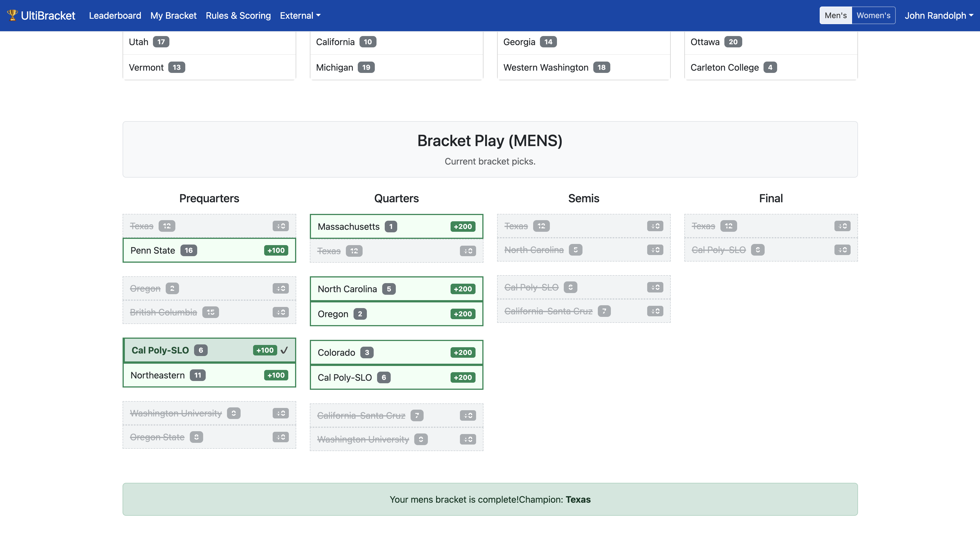The image size is (980, 539).
Task: Click Carleton College seed 4 badge
Action: pos(770,67)
